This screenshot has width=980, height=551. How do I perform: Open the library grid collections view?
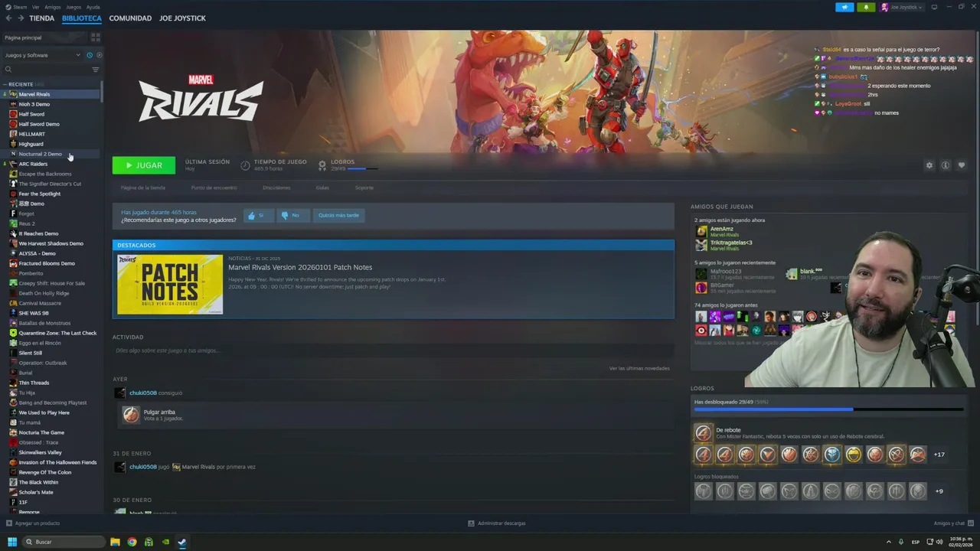pyautogui.click(x=96, y=37)
